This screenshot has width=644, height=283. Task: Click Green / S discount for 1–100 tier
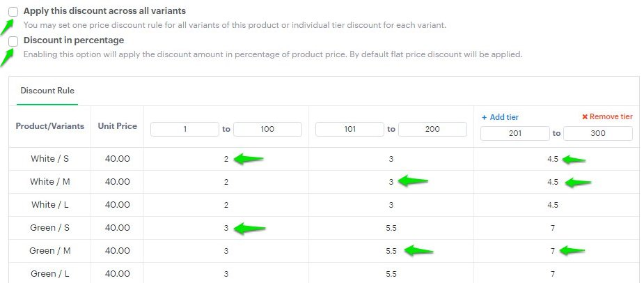coord(226,228)
